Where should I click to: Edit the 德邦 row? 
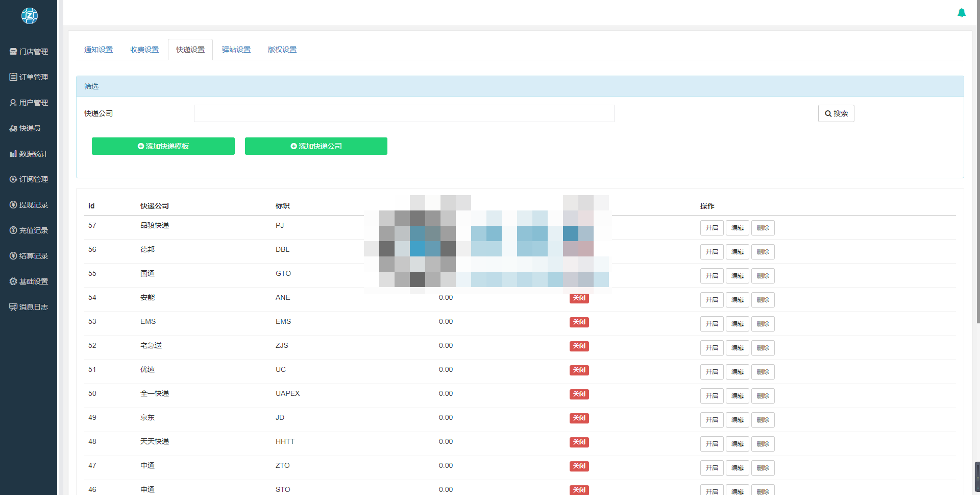[737, 252]
